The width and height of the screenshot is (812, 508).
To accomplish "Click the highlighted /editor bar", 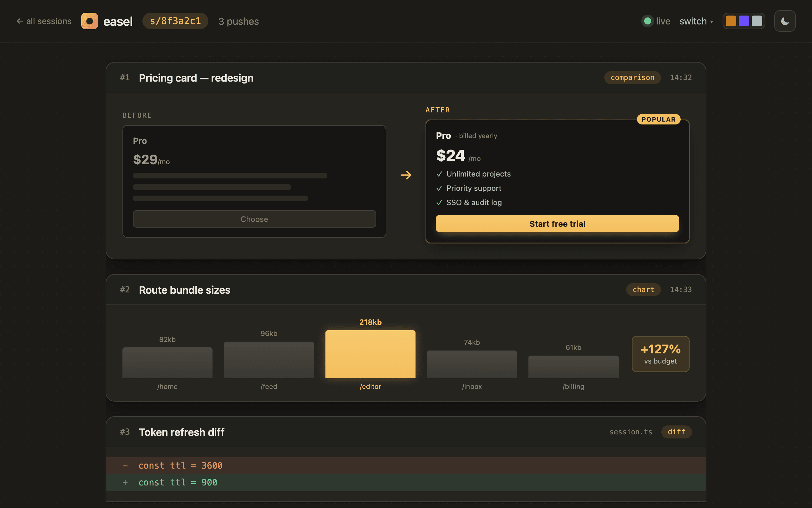I will [370, 354].
